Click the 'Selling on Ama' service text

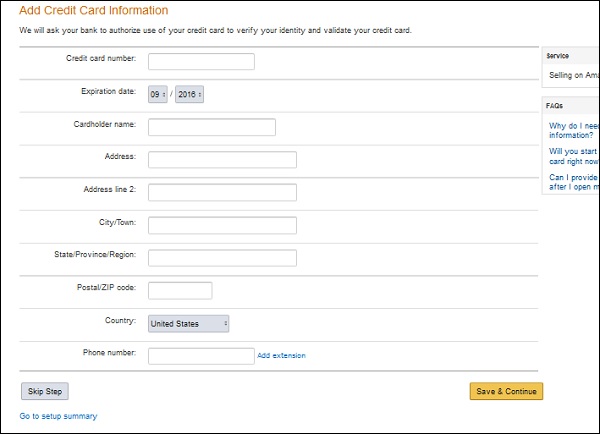(574, 75)
